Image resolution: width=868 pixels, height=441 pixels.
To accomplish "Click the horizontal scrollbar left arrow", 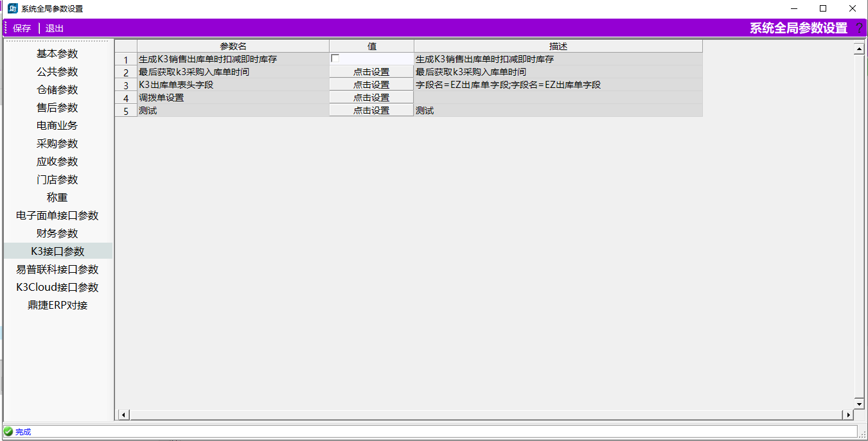I will coord(123,415).
